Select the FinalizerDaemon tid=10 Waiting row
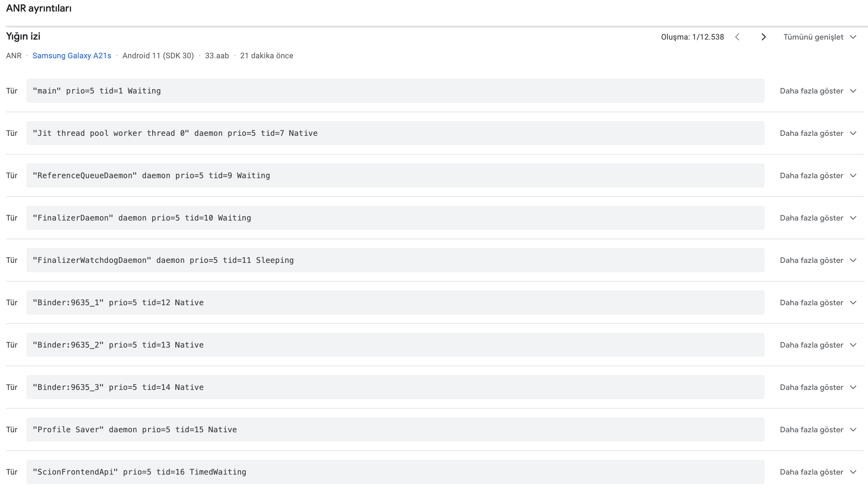Screen dimensions: 868x490 pos(395,218)
